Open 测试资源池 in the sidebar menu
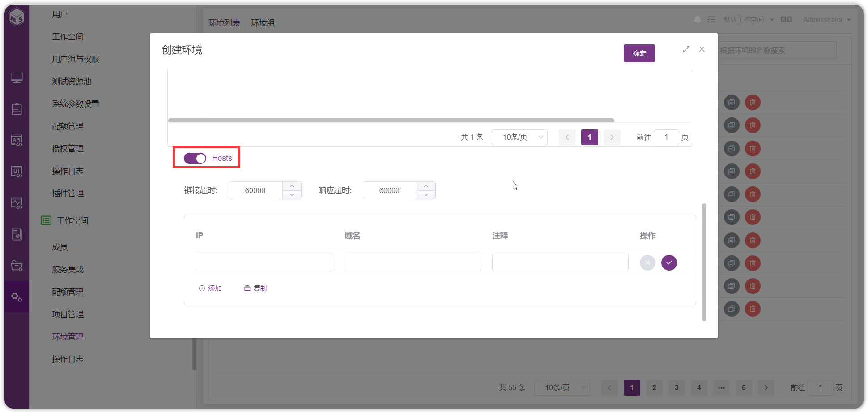The image size is (868, 413). pyautogui.click(x=72, y=82)
